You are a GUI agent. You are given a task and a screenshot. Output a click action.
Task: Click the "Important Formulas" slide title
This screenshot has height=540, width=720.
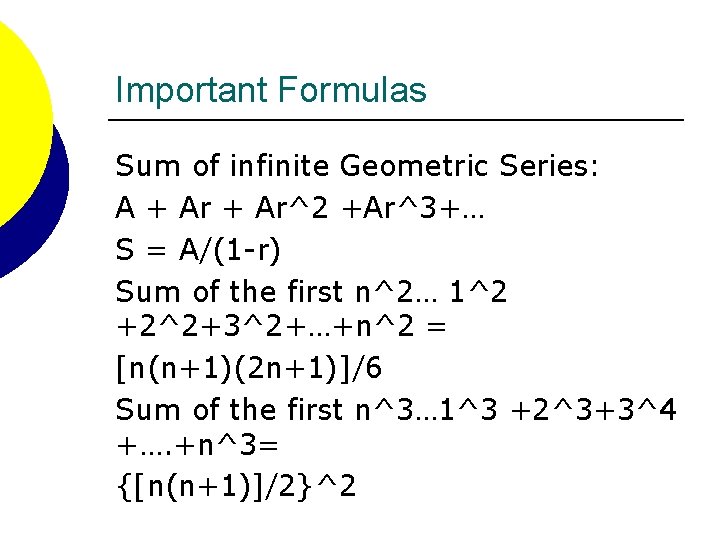(271, 91)
